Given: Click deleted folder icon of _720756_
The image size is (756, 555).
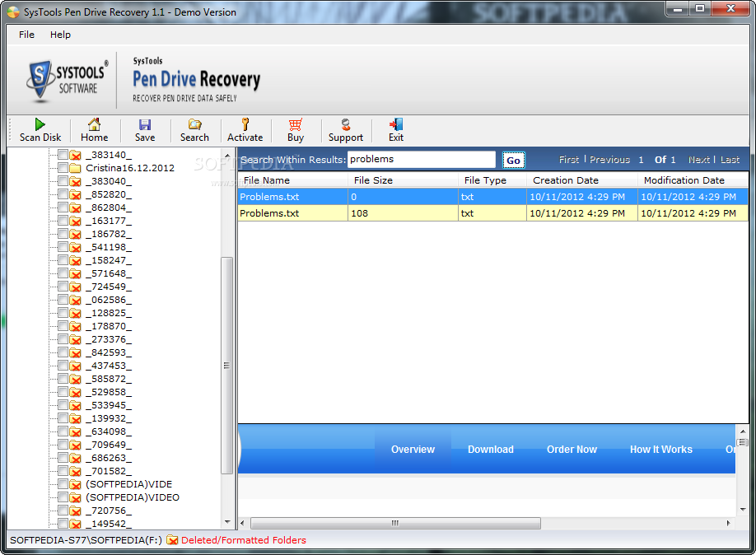Looking at the screenshot, I should pos(75,511).
